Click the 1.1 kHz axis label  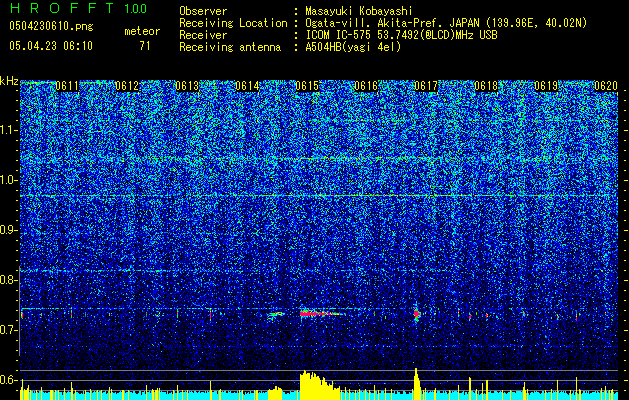coord(9,130)
